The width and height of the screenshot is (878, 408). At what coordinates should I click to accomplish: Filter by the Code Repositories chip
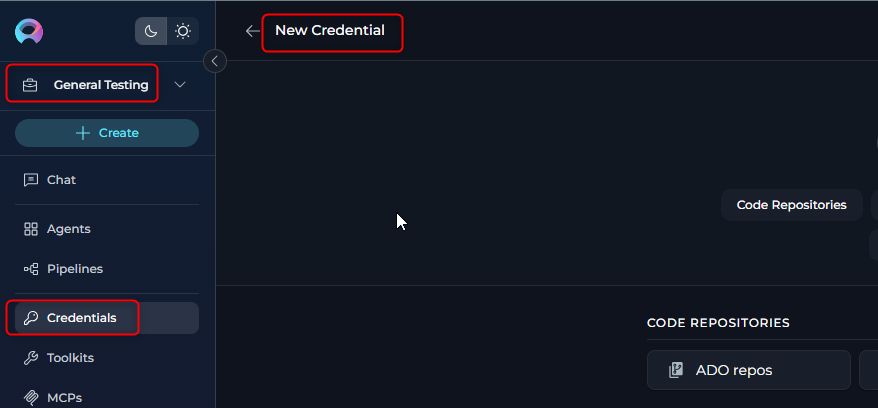point(791,205)
